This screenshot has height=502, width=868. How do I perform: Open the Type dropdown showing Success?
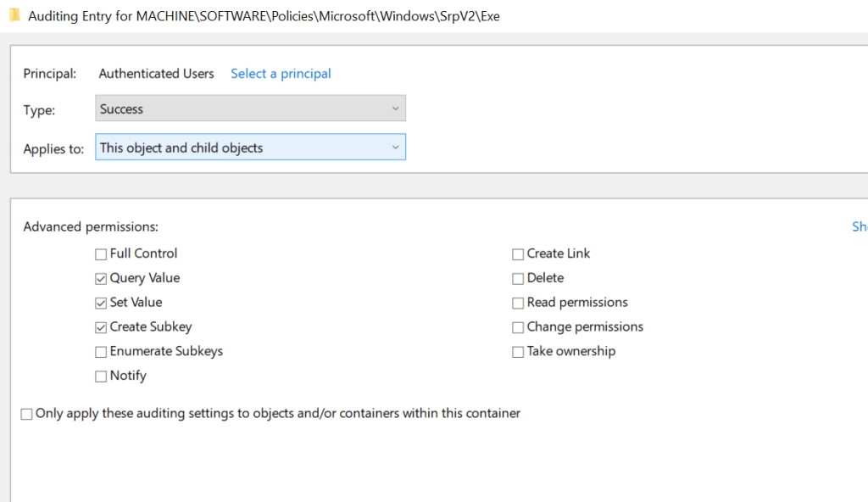coord(250,109)
